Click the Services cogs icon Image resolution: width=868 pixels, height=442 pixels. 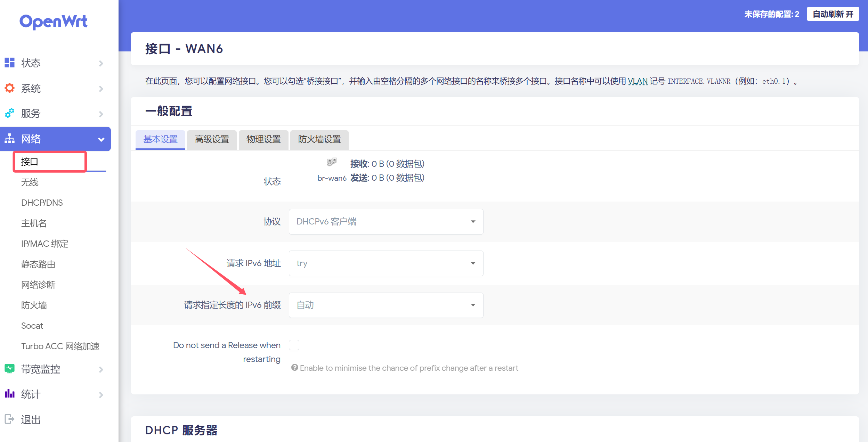(9, 113)
